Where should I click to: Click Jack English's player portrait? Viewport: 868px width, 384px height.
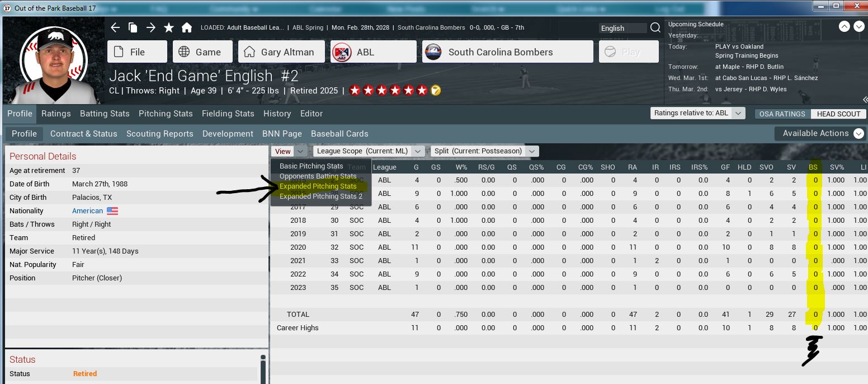54,64
